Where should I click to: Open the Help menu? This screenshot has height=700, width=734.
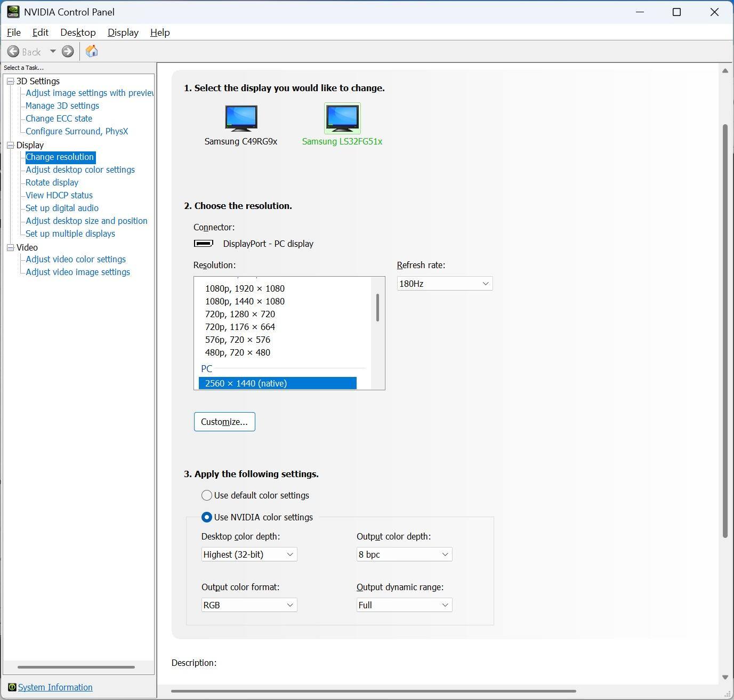(x=160, y=33)
